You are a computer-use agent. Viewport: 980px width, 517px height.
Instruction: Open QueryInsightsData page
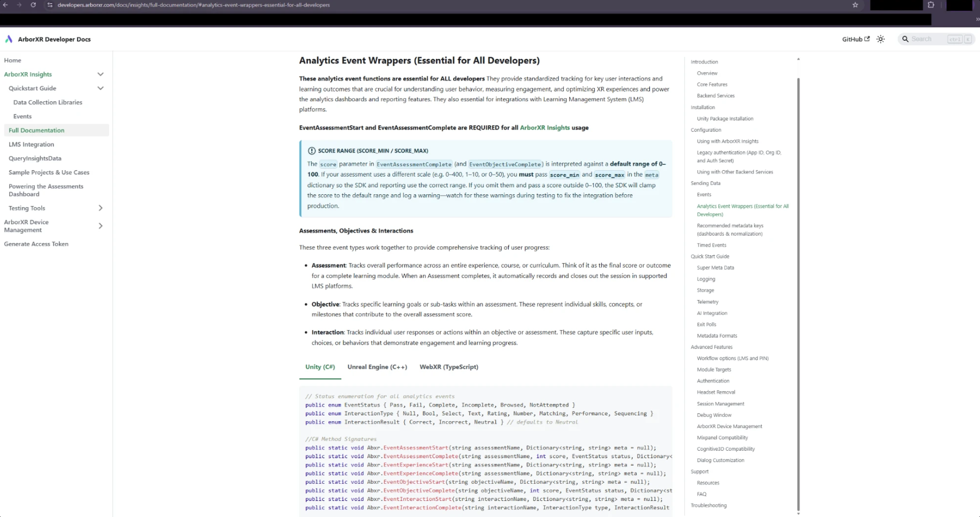click(35, 158)
